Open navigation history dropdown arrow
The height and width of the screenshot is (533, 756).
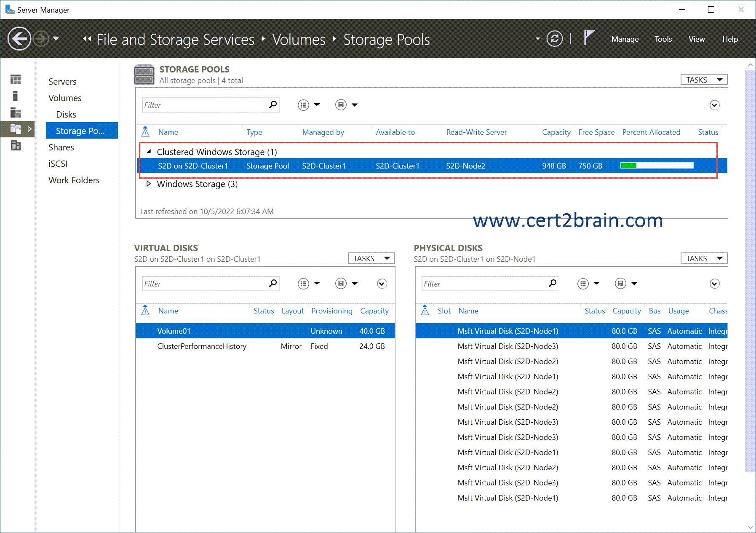pos(56,39)
